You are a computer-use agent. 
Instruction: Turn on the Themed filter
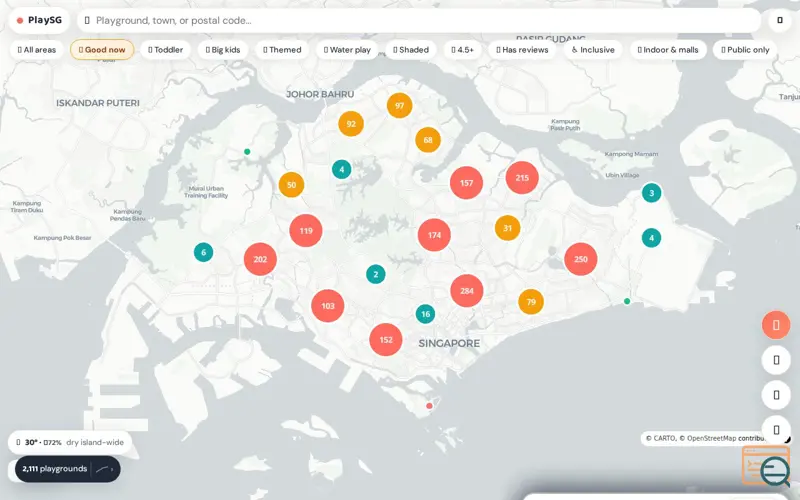tap(282, 50)
